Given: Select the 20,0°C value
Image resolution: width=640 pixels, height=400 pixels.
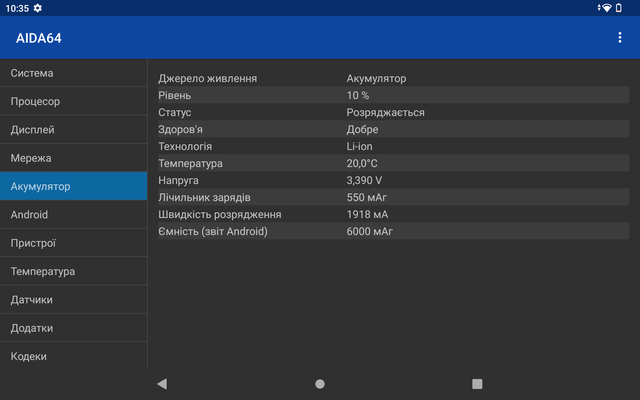Looking at the screenshot, I should point(362,163).
